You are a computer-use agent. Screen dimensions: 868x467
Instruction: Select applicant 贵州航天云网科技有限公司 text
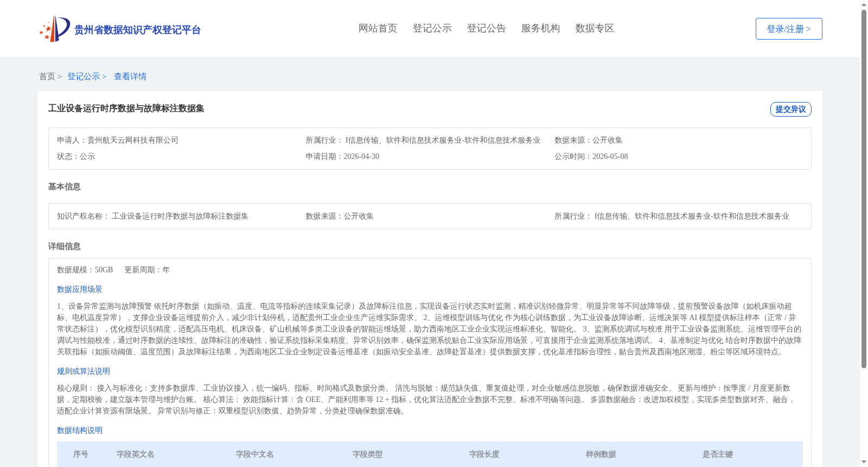[x=133, y=140]
